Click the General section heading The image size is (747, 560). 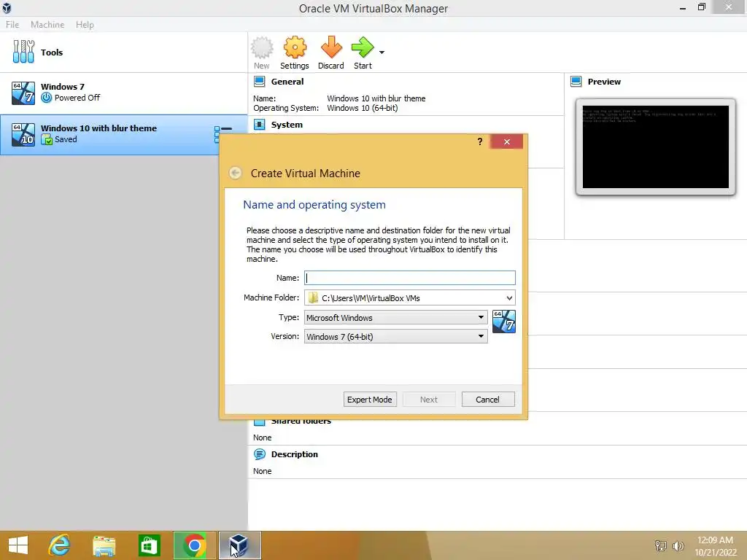(x=287, y=82)
